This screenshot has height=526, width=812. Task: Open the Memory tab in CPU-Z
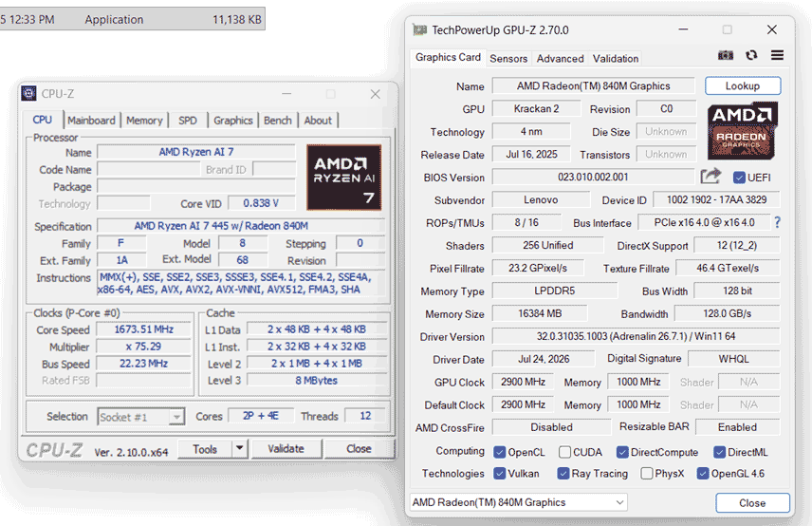pos(144,121)
